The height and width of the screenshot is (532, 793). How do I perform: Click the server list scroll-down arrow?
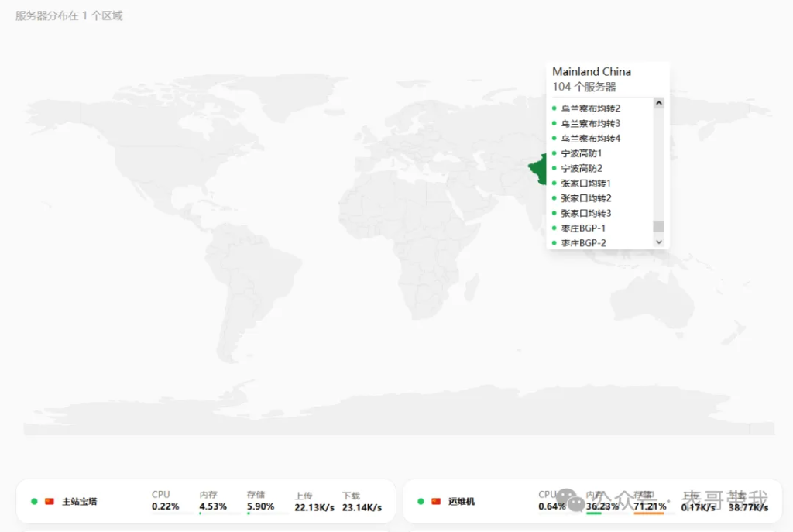pyautogui.click(x=658, y=242)
